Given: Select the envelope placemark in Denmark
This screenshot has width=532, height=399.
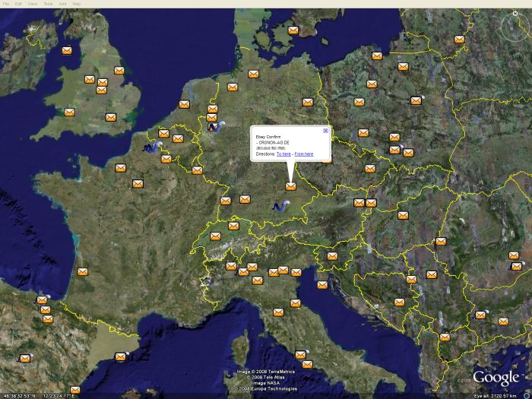Looking at the screenshot, I should (x=293, y=30).
